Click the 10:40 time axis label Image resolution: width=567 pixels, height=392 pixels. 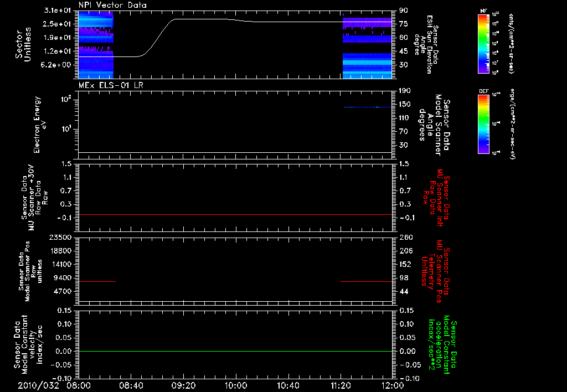tap(288, 385)
